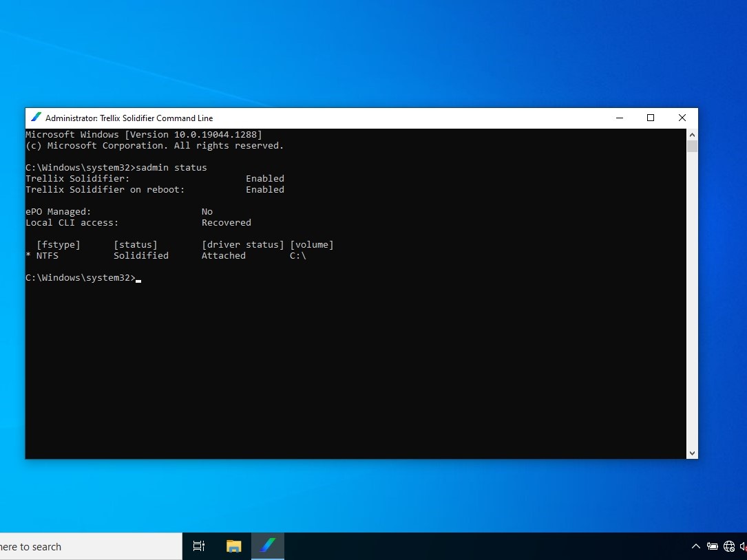Click the console vertical scrollbar thumb
Image resolution: width=747 pixels, height=560 pixels.
(692, 147)
